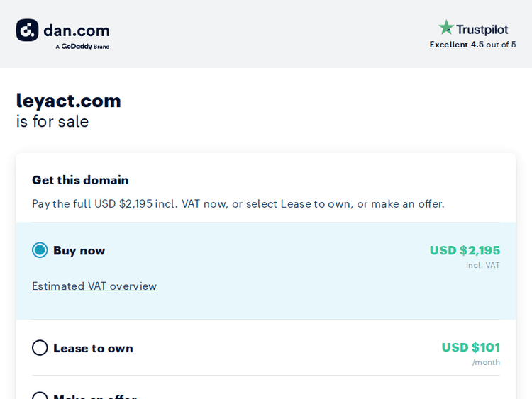This screenshot has width=532, height=399.
Task: Click the leyact.com domain heading
Action: tap(69, 101)
